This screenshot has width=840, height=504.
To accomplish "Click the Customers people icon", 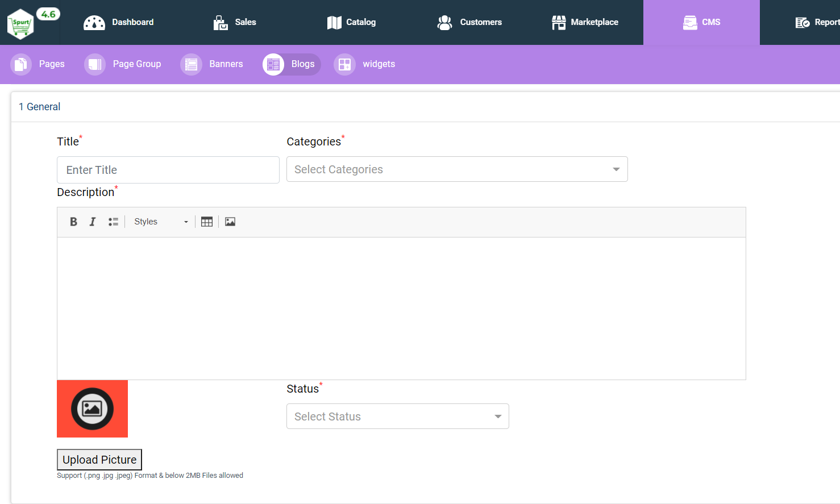I will click(444, 23).
